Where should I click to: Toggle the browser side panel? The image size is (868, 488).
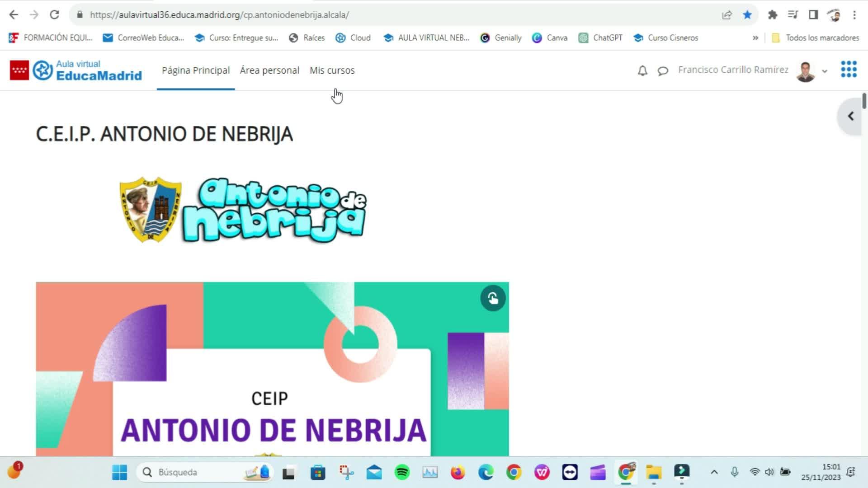coord(813,15)
